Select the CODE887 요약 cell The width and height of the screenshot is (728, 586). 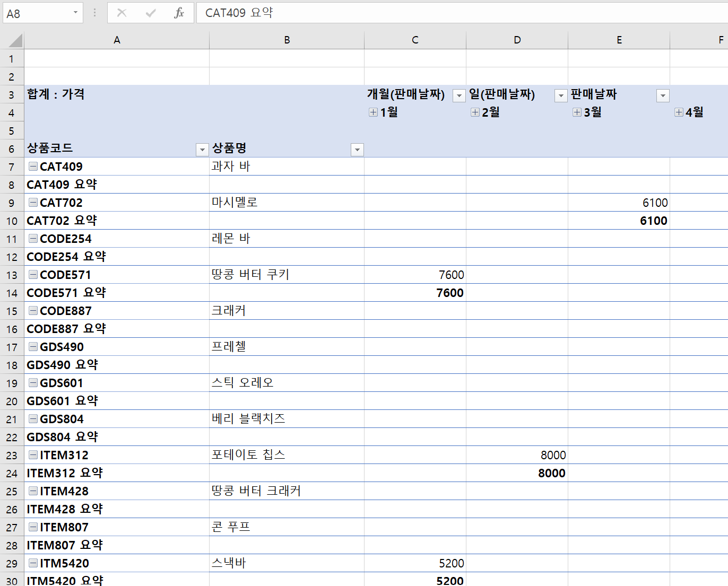117,329
